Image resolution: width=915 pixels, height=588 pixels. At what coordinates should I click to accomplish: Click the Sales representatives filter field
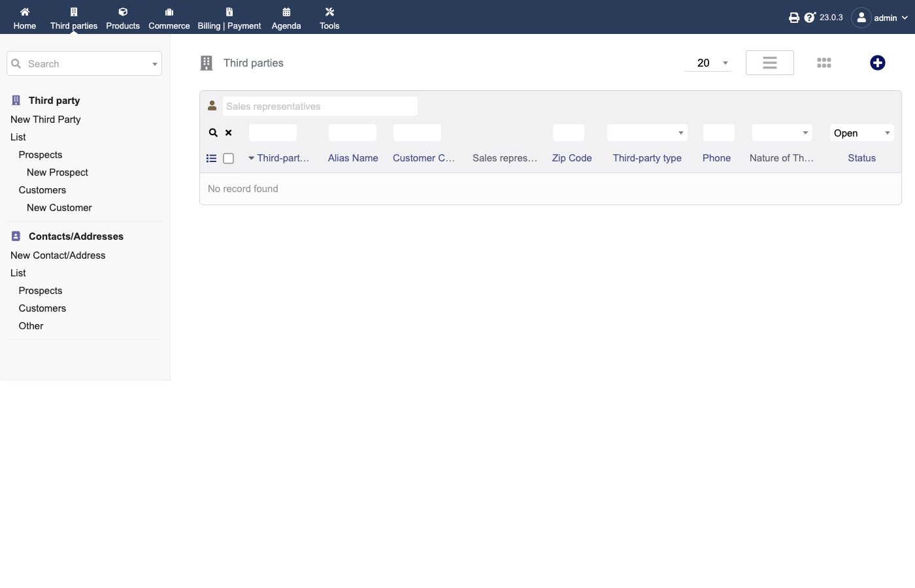point(320,106)
